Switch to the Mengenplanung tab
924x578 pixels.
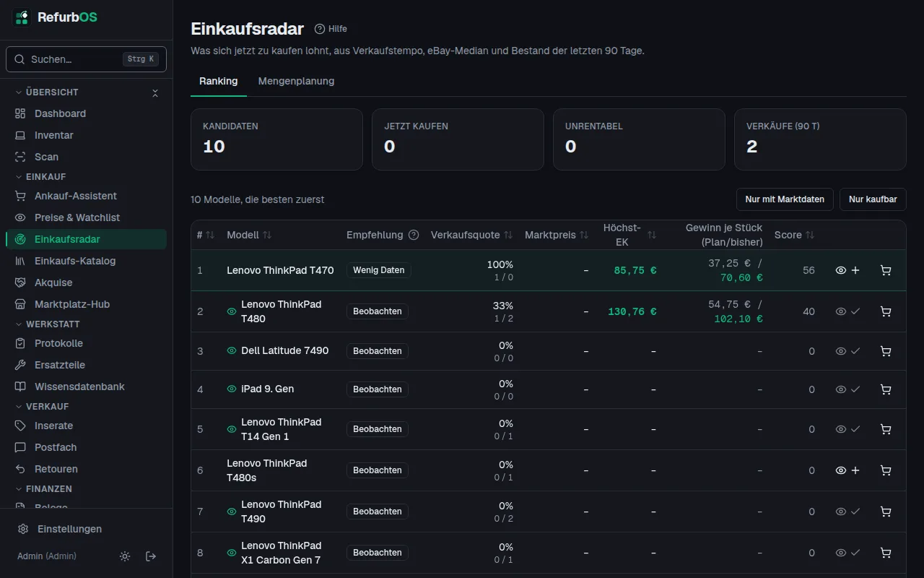(296, 81)
